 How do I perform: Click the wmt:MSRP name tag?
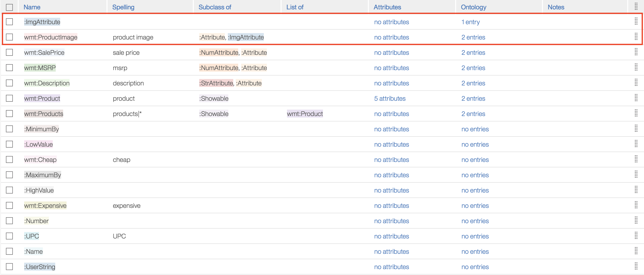(x=40, y=68)
